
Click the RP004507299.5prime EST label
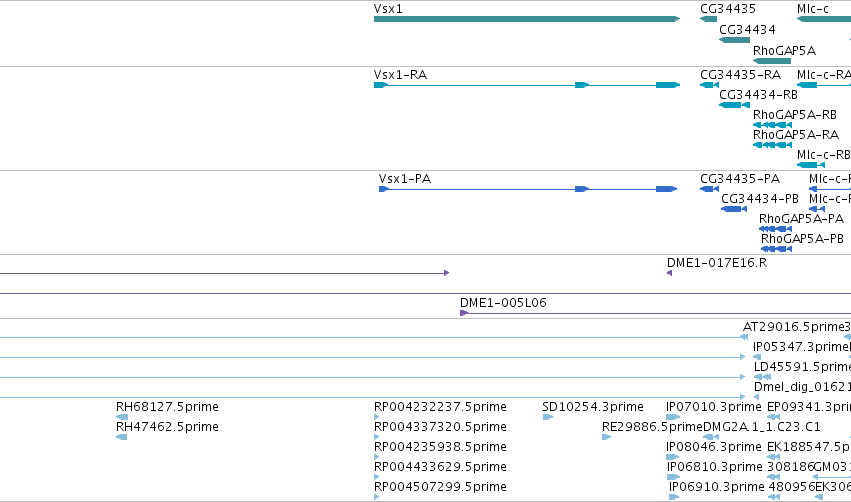pos(440,487)
